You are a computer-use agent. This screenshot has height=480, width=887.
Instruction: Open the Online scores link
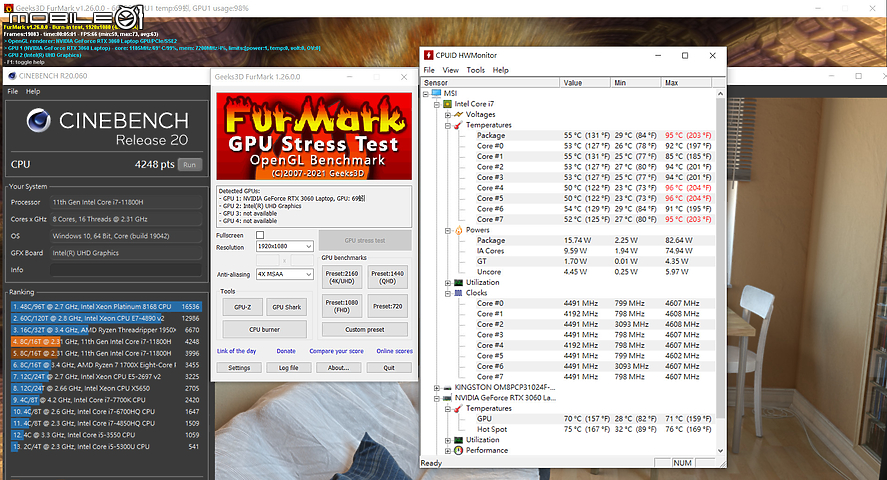point(395,351)
